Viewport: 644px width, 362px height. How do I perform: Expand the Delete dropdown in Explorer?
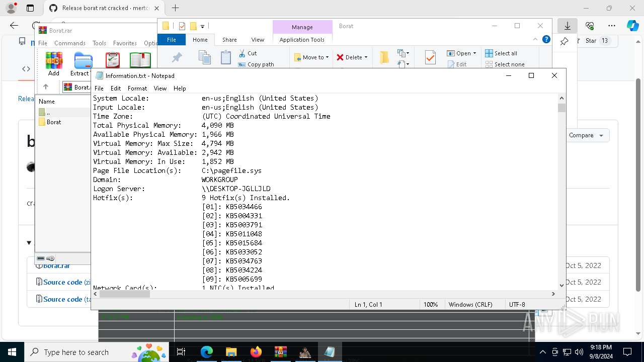point(366,57)
